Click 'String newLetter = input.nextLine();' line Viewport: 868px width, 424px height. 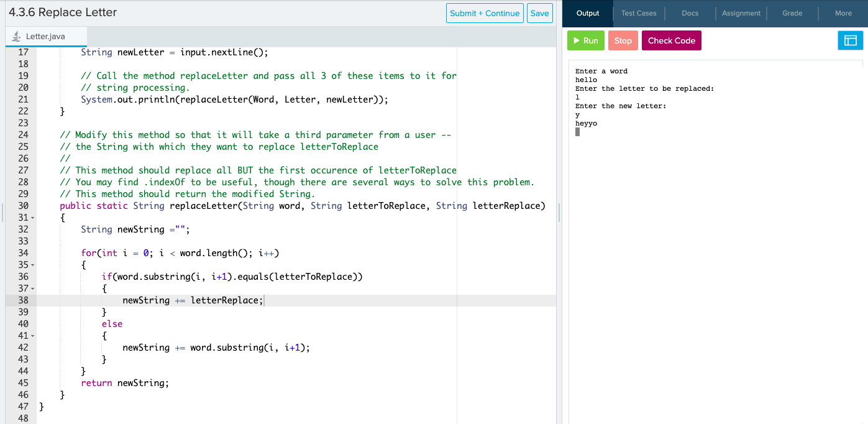point(175,52)
